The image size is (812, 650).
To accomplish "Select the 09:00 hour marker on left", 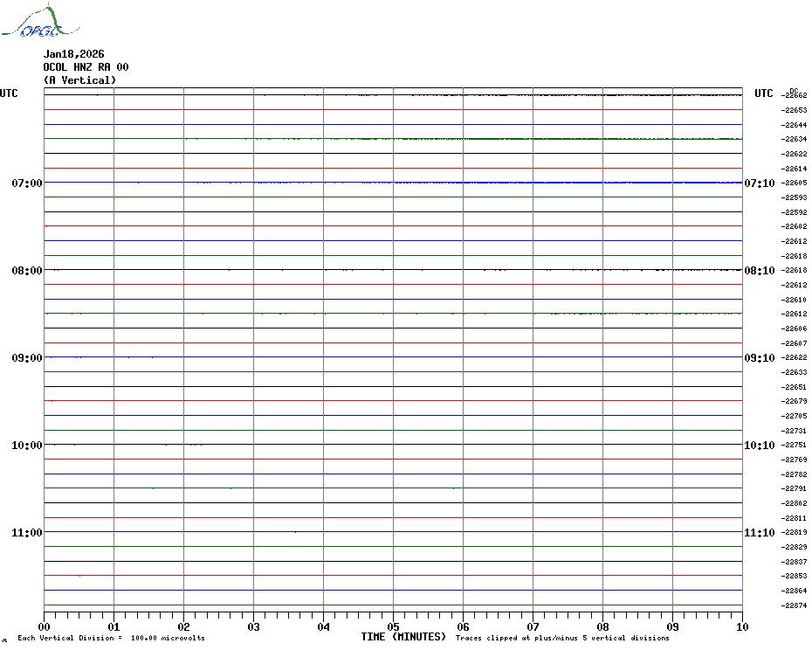I will click(x=26, y=358).
